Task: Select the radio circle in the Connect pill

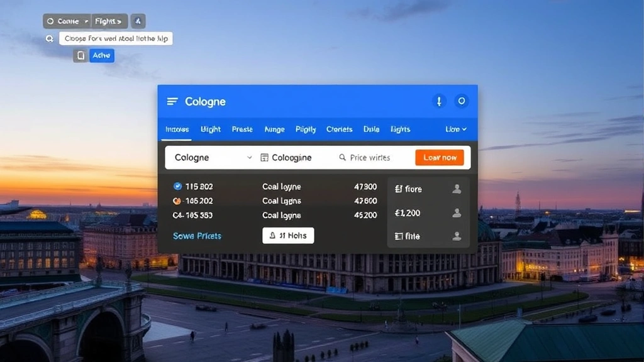Action: click(x=51, y=21)
